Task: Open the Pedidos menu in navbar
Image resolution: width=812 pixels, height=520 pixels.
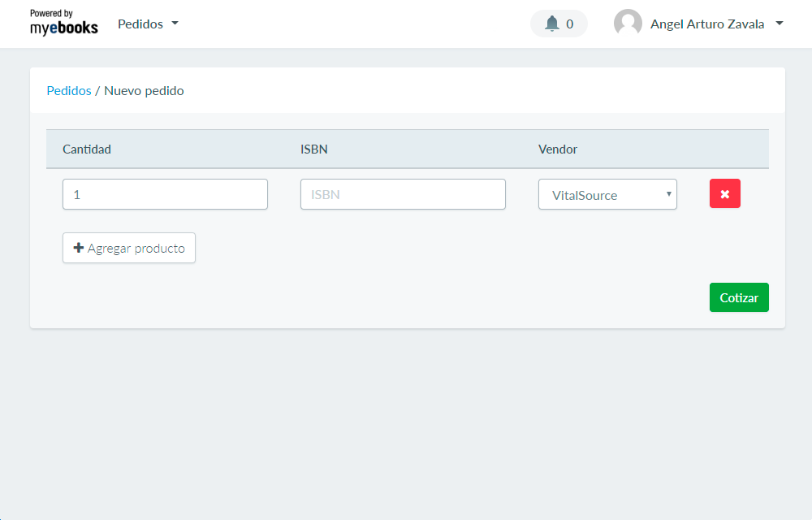Action: (140, 24)
